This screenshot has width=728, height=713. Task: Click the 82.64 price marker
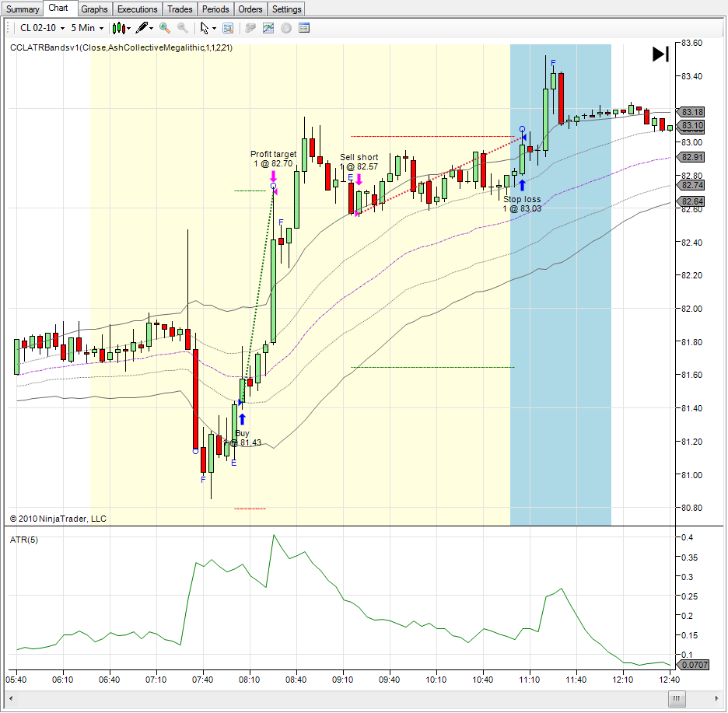(691, 201)
